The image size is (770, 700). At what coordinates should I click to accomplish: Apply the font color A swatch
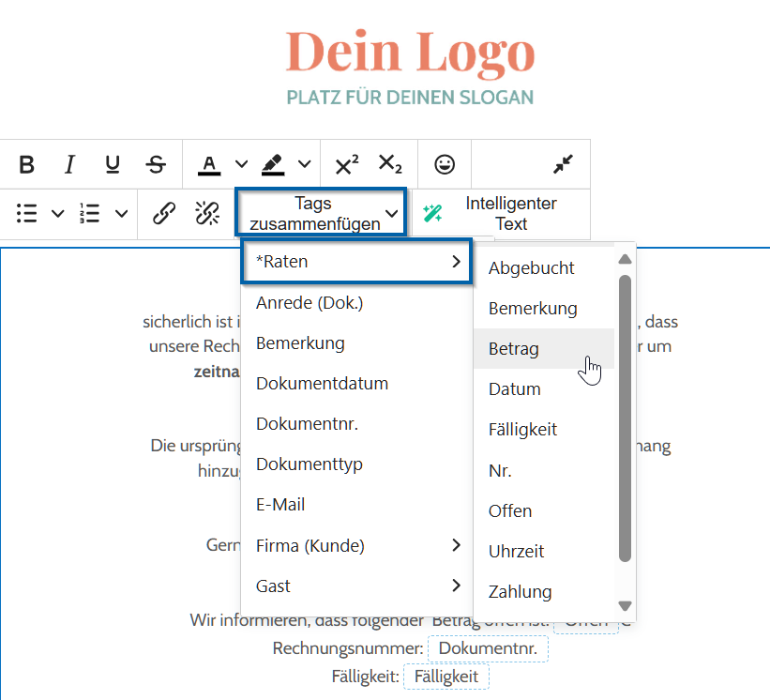(x=209, y=165)
